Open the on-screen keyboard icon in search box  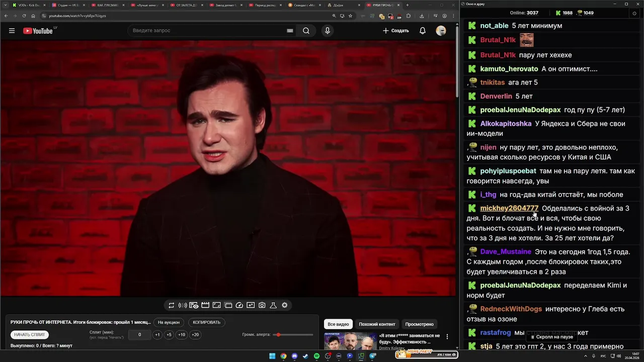(290, 31)
